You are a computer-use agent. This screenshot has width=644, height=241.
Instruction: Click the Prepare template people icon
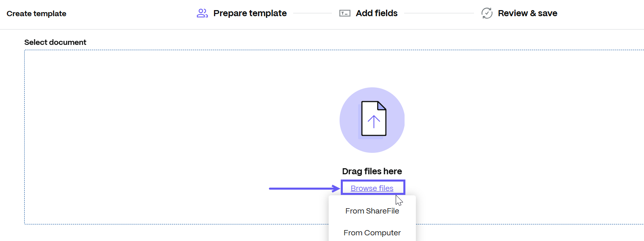click(x=202, y=13)
